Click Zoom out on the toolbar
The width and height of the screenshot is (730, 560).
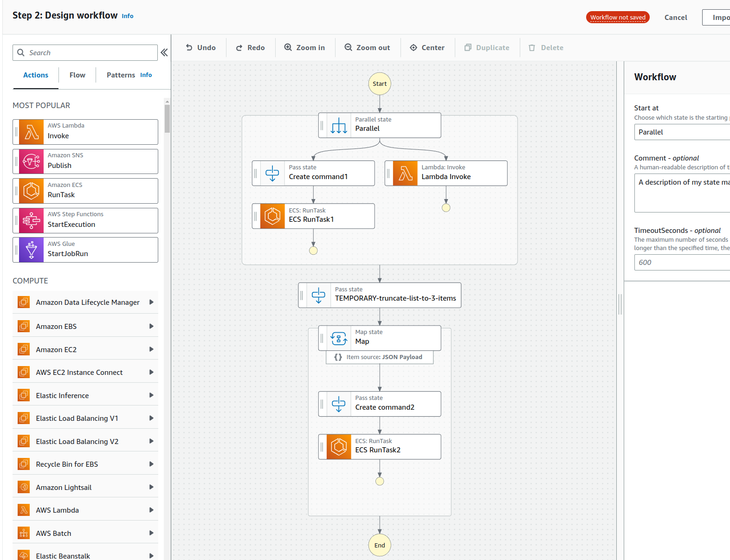click(x=368, y=48)
